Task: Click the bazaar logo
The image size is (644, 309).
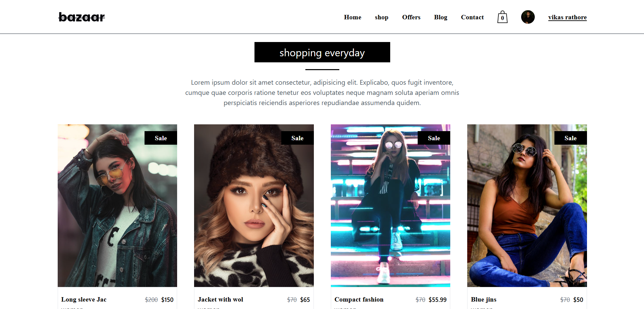Action: (81, 17)
